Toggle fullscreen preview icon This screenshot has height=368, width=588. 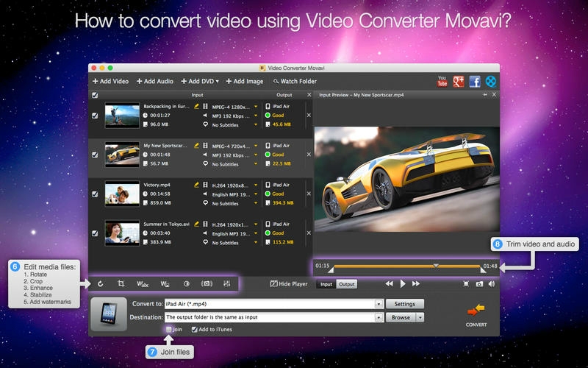(466, 284)
